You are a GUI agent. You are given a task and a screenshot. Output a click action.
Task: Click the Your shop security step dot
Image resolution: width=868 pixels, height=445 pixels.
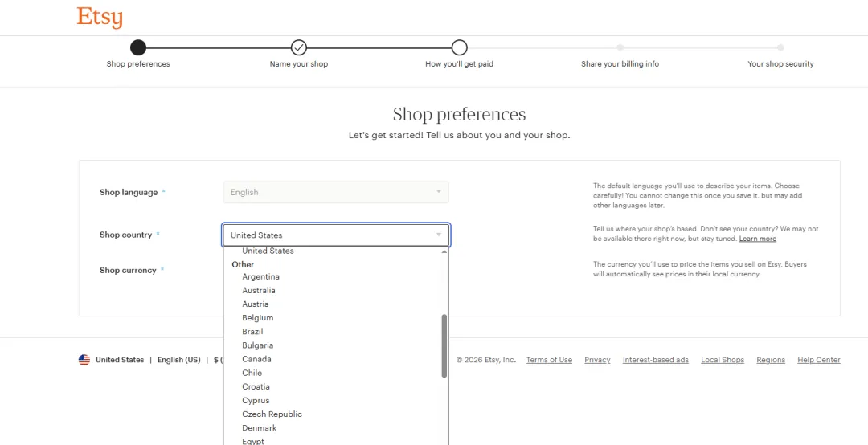pos(780,47)
